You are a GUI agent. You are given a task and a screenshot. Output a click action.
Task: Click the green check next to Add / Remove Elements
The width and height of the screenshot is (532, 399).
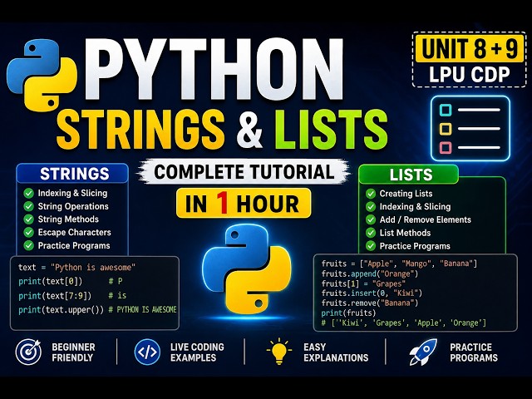(x=371, y=219)
